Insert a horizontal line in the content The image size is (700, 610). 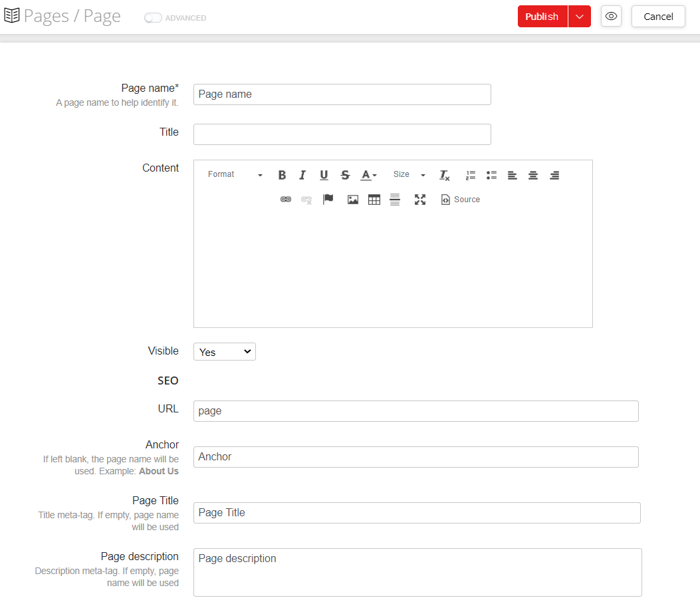pos(395,199)
